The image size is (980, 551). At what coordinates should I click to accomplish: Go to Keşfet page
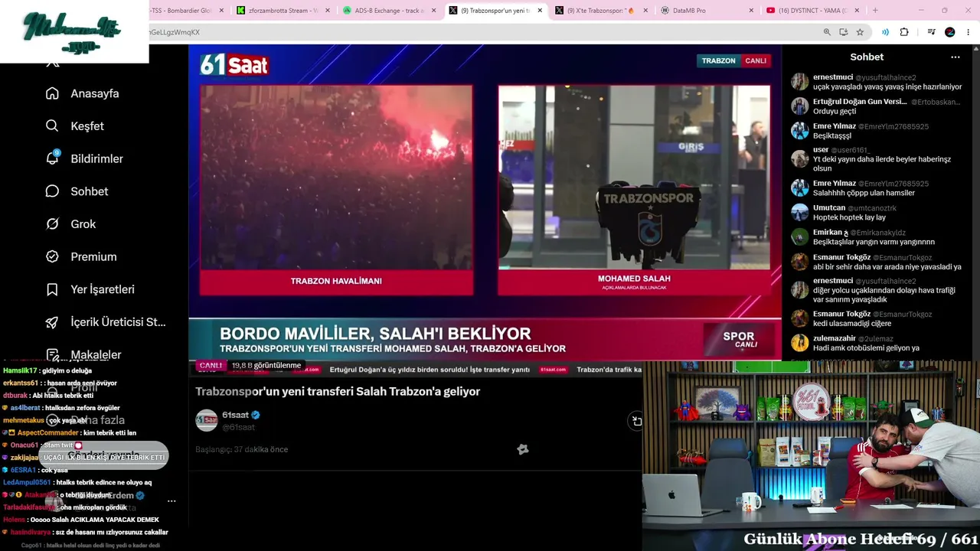(87, 126)
